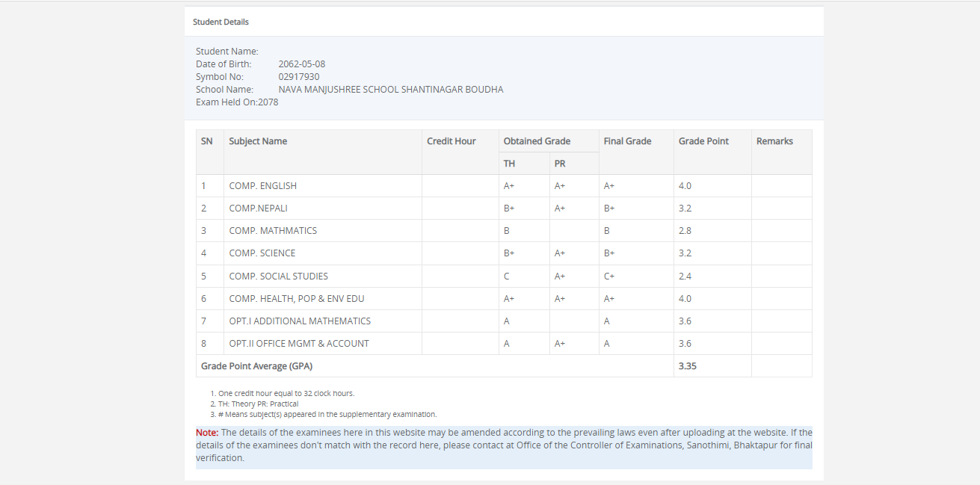Click the COMP. MATHMATICS subject name
Screen dimensions: 980x485
pos(273,231)
